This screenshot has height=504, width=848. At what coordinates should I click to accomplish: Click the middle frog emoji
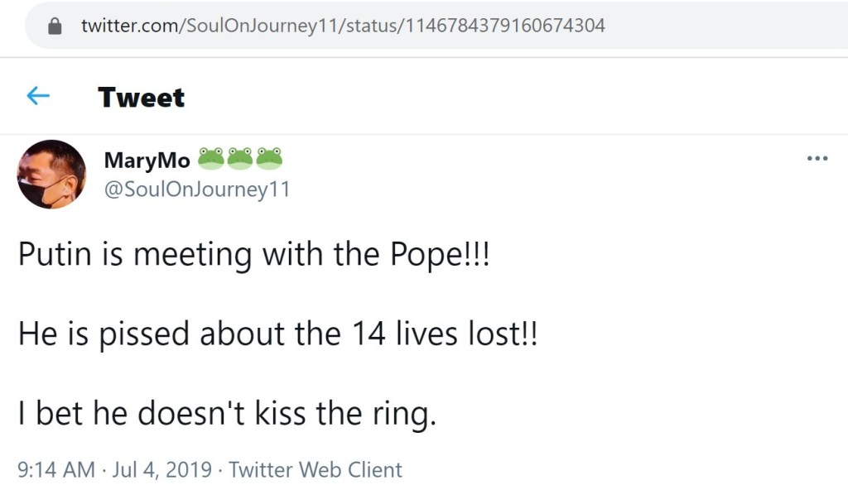pos(240,157)
